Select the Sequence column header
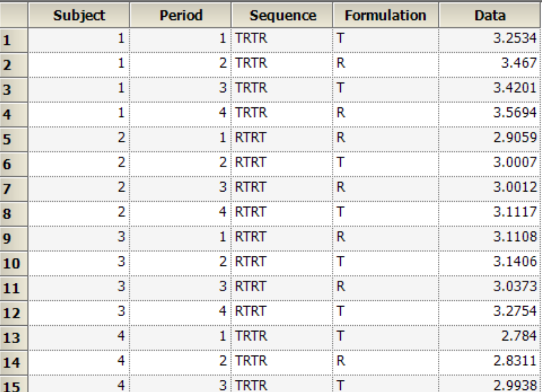The height and width of the screenshot is (392, 542). [283, 15]
